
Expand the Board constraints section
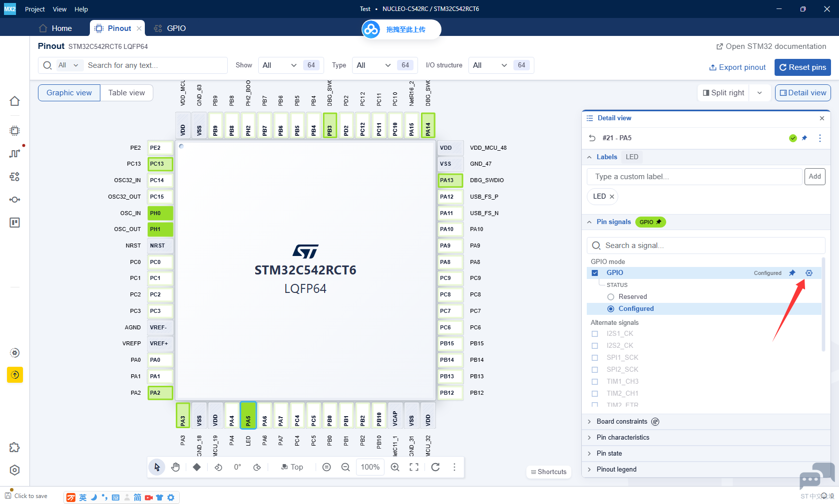pos(590,422)
